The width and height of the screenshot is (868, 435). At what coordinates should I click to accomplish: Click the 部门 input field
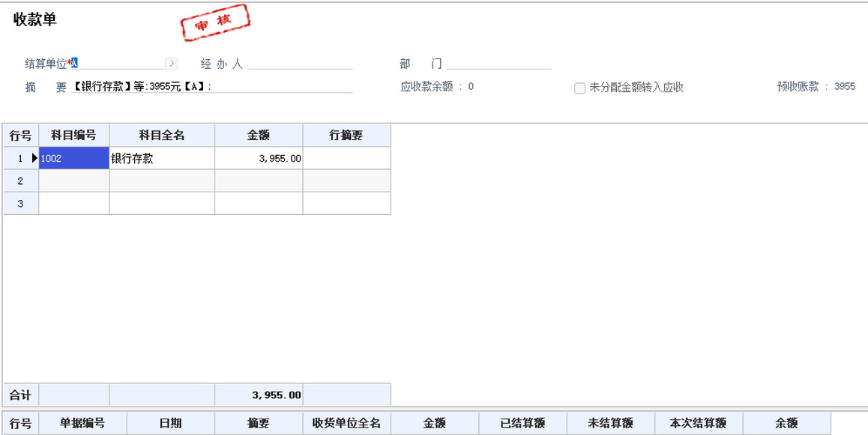(x=498, y=64)
